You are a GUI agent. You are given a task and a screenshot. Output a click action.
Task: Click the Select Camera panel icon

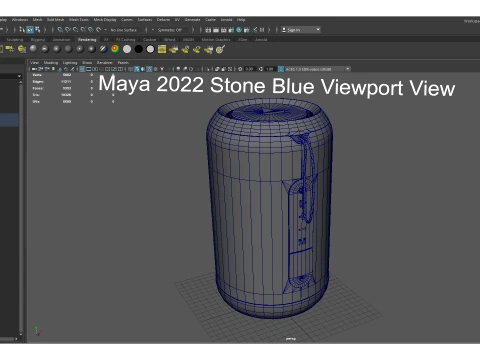pyautogui.click(x=34, y=69)
